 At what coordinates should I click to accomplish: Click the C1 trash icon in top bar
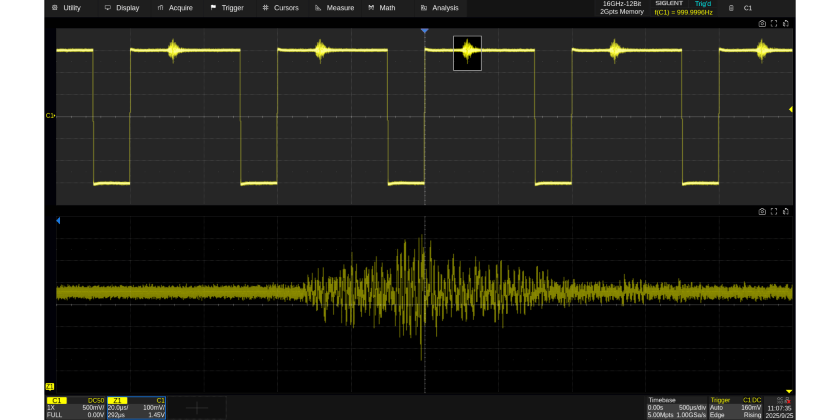(x=732, y=8)
